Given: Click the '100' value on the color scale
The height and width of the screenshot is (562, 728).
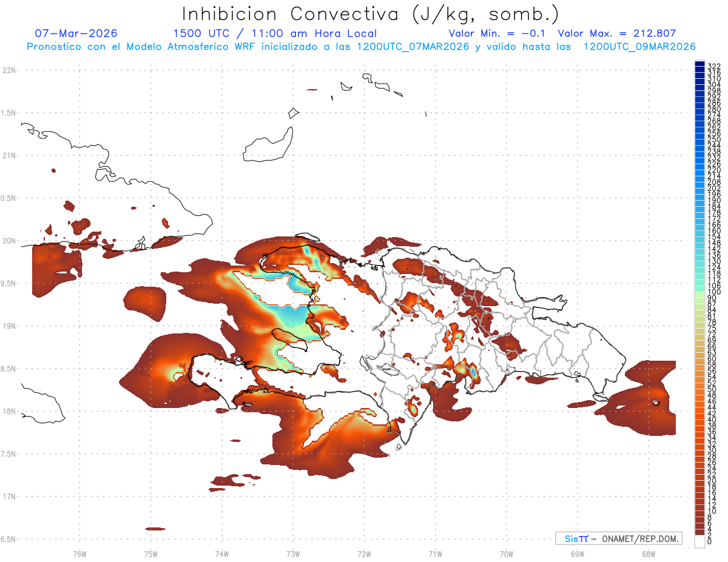Looking at the screenshot, I should click(714, 292).
